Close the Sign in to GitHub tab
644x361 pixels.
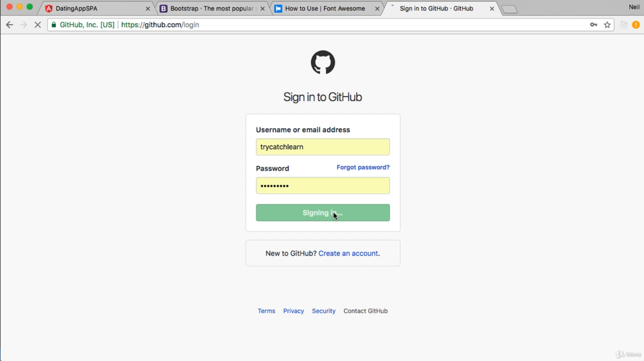pyautogui.click(x=491, y=8)
